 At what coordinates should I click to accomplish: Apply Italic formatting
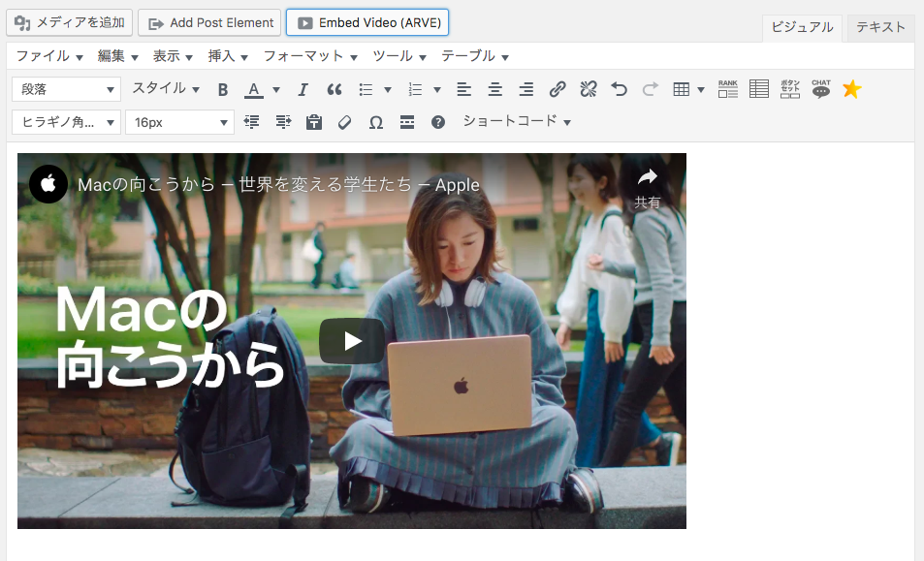click(x=303, y=89)
